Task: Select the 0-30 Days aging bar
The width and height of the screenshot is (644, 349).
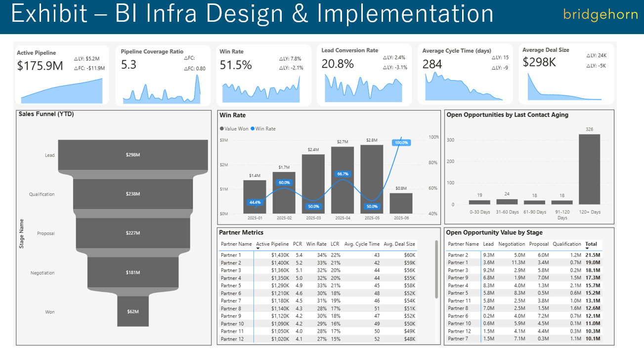Action: click(479, 202)
